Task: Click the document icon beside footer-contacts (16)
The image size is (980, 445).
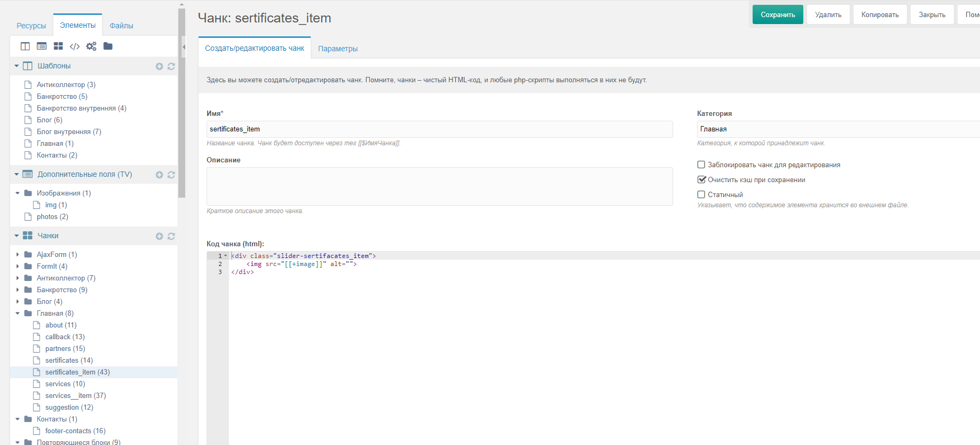Action: click(37, 431)
